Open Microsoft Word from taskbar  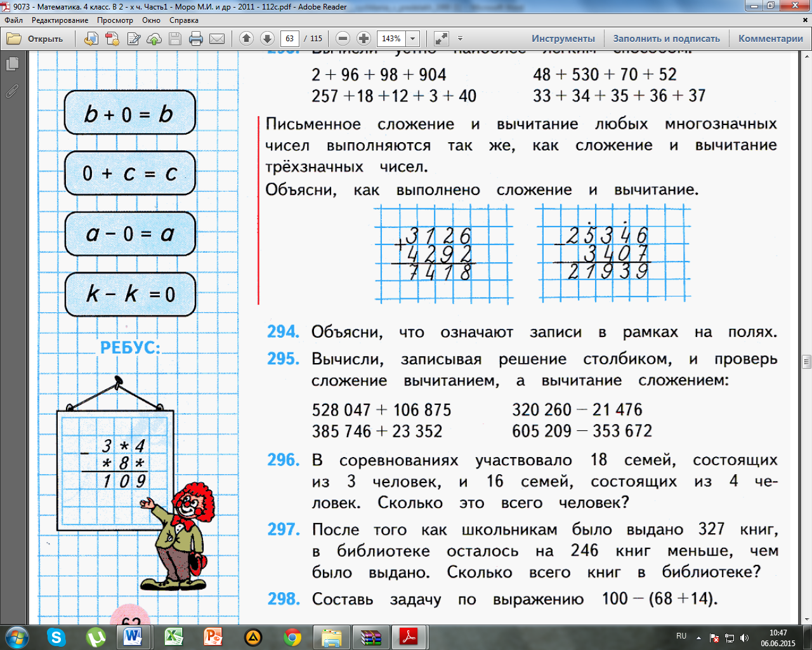[134, 637]
